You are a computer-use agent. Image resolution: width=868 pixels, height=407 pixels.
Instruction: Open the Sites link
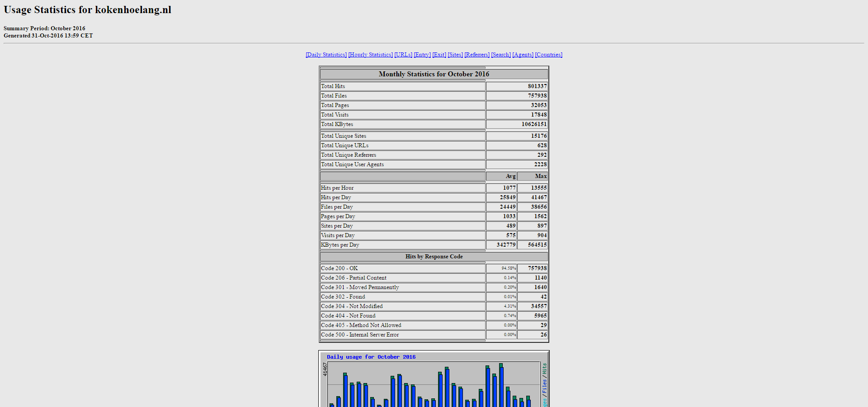455,55
